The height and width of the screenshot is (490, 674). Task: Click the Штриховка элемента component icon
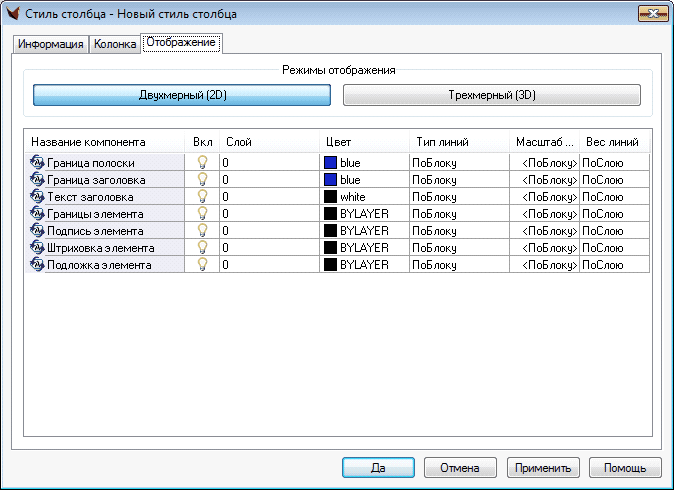click(38, 247)
